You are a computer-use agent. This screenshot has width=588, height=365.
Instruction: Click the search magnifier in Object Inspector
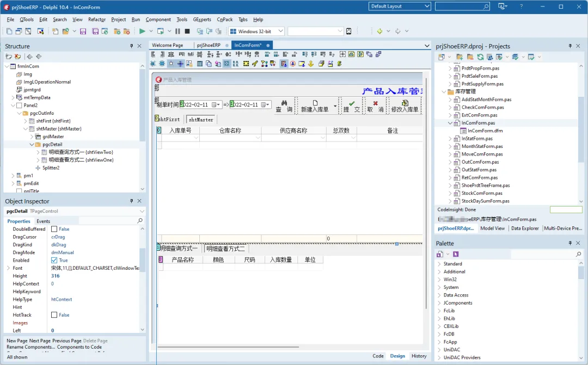(140, 221)
